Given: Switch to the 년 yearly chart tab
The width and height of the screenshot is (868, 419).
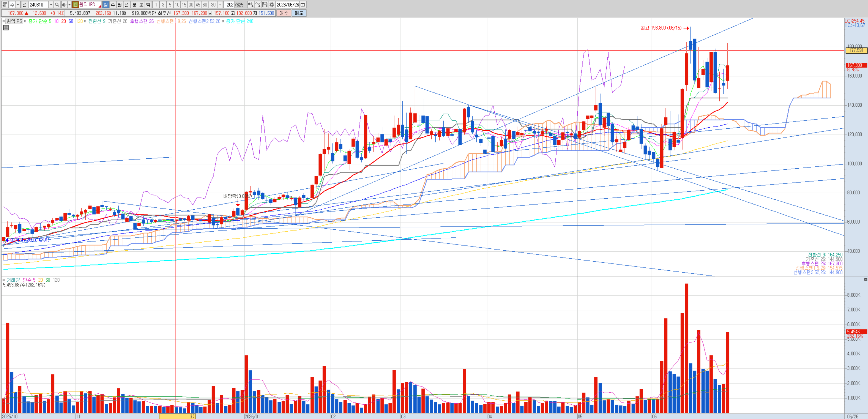Looking at the screenshot, I should [x=127, y=5].
